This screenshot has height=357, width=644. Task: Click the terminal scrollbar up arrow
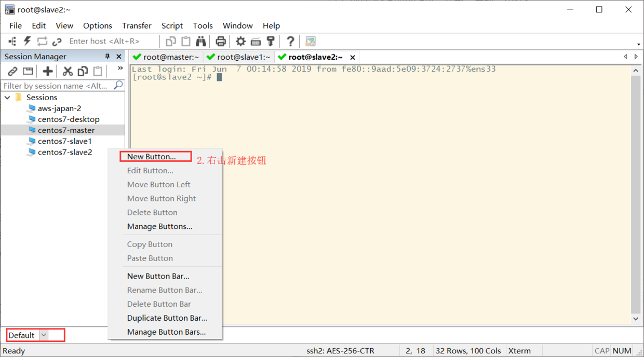point(636,70)
